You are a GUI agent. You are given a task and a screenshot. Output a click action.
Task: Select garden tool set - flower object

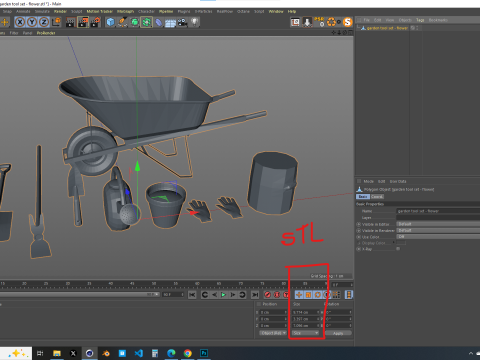pos(387,28)
